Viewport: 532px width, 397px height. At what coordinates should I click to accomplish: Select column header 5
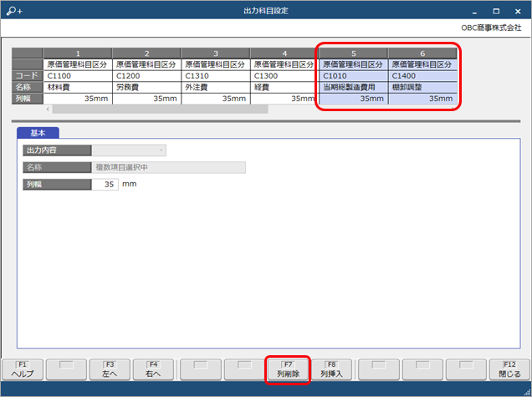click(354, 53)
